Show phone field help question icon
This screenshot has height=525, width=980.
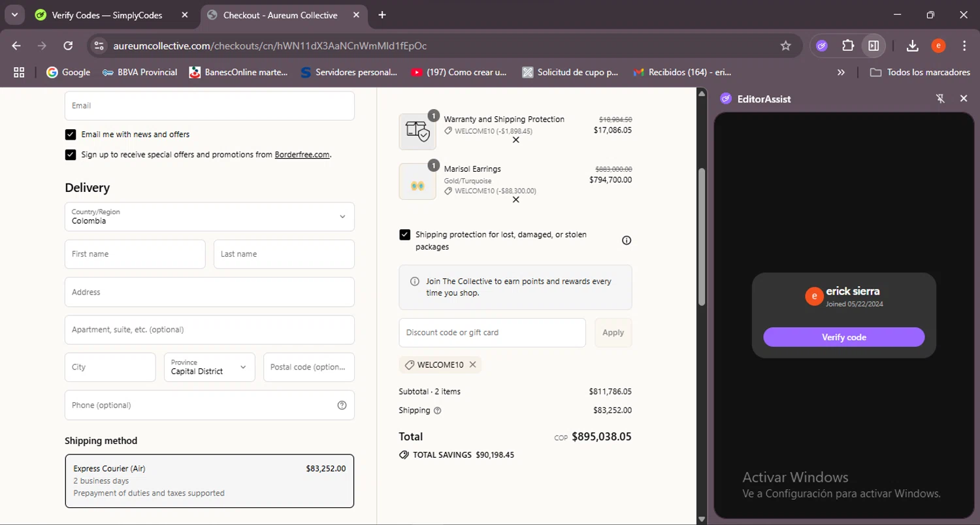coord(342,405)
